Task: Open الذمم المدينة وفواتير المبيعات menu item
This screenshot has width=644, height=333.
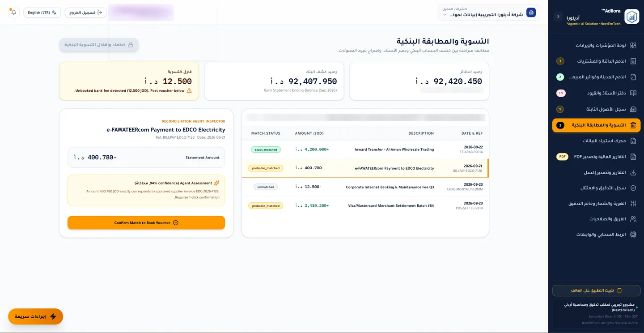Action: click(x=596, y=77)
